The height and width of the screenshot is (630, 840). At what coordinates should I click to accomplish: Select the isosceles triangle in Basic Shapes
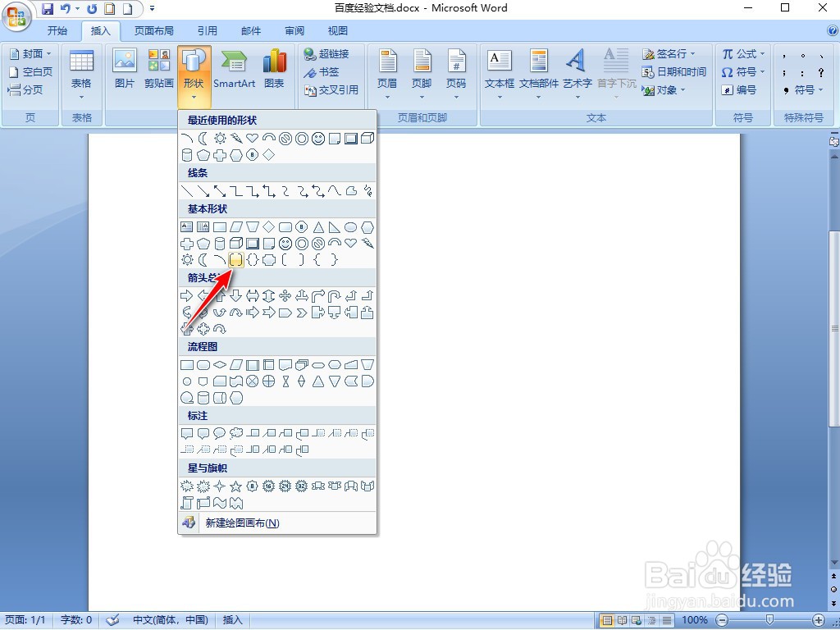(x=318, y=227)
